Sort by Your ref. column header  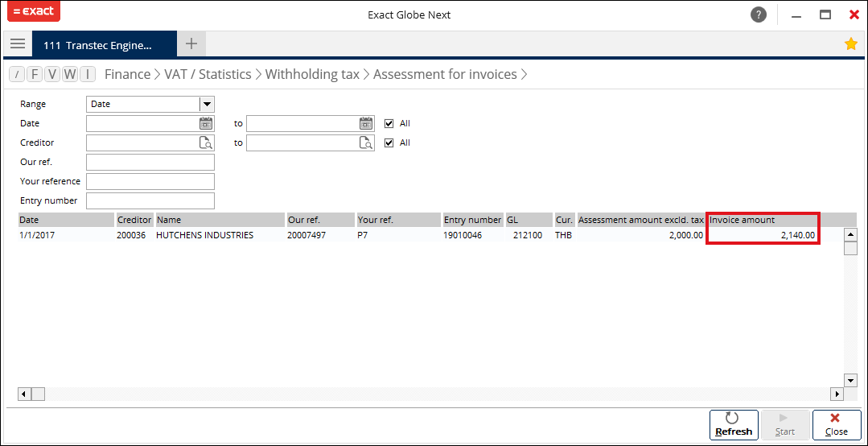coord(398,220)
